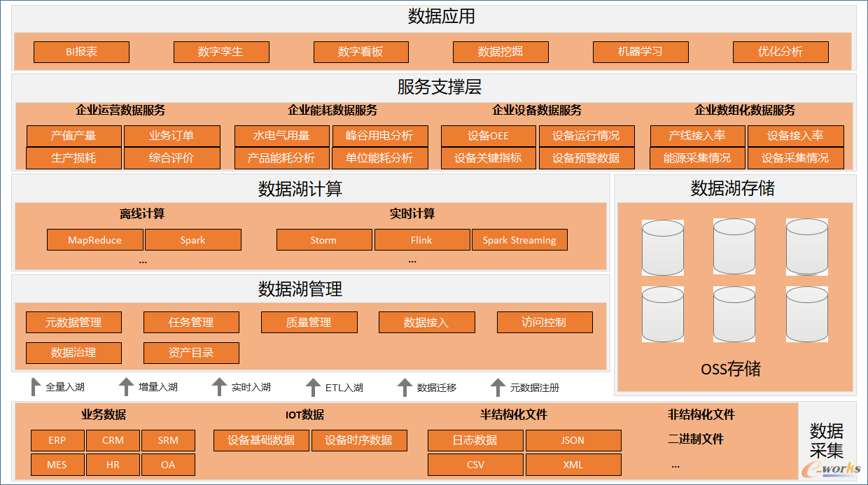Select the 访问控制 box
This screenshot has width=868, height=485.
pyautogui.click(x=545, y=322)
